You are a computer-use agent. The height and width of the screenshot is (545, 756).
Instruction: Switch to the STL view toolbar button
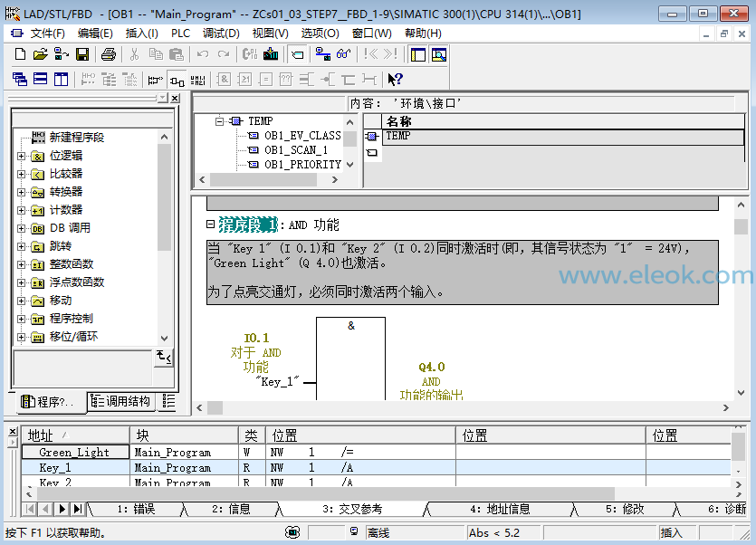coord(197,80)
